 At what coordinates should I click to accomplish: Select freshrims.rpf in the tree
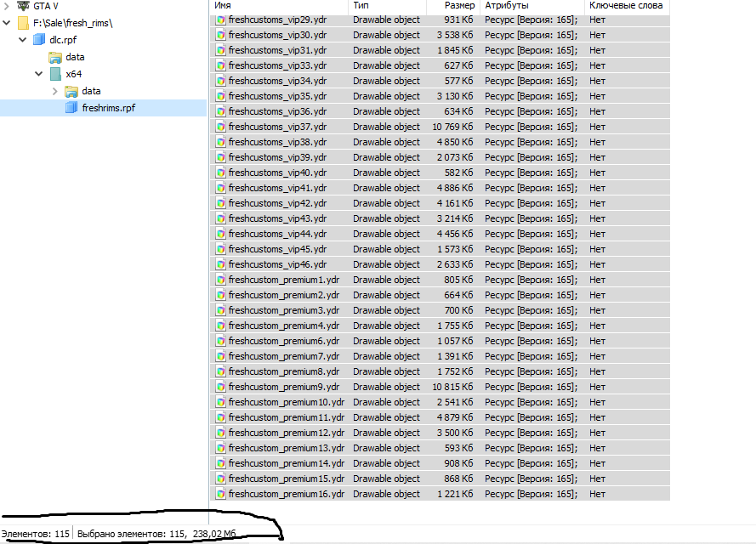(109, 108)
